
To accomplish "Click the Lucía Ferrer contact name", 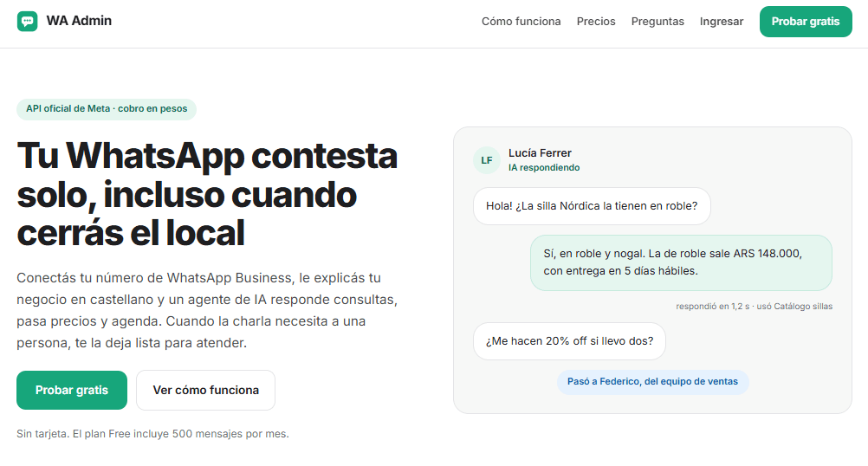I will [540, 153].
